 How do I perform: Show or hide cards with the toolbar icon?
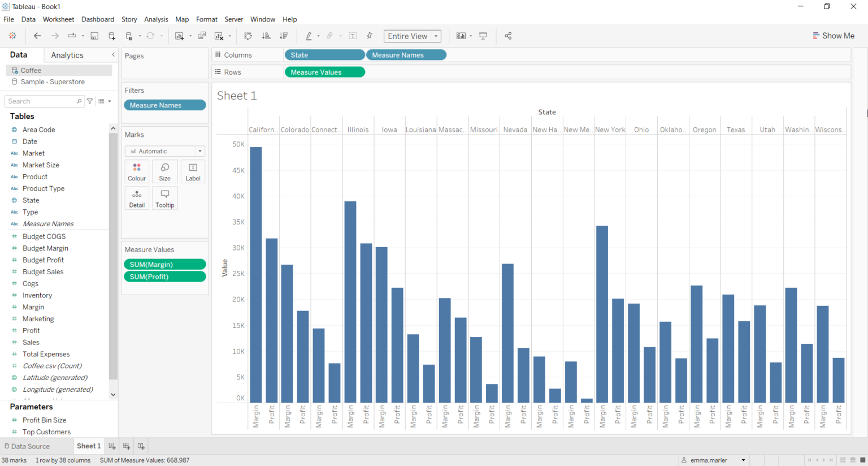[461, 36]
